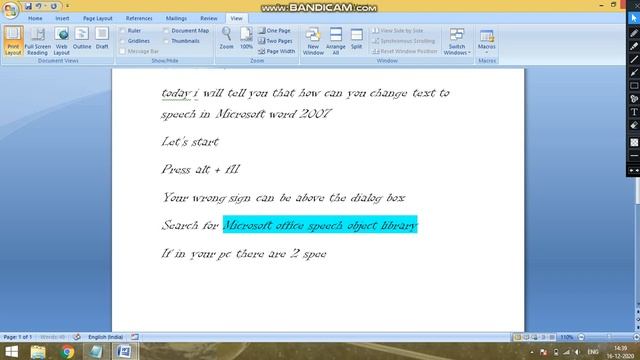The image size is (640, 360).
Task: Open the Windows Start button
Action: click(x=11, y=351)
